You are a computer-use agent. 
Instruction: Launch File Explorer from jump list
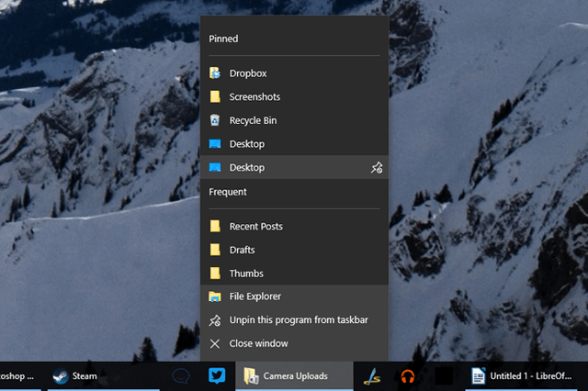294,296
